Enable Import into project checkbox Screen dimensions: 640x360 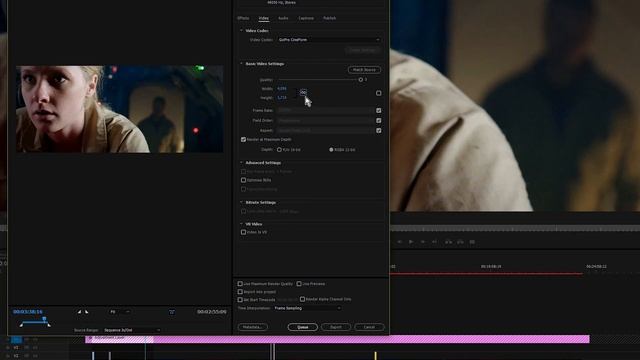coord(240,292)
